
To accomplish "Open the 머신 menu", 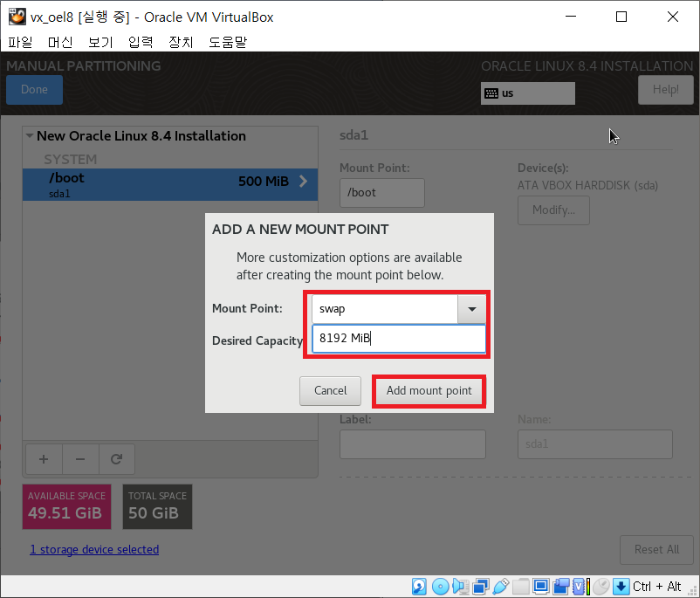I will click(60, 42).
